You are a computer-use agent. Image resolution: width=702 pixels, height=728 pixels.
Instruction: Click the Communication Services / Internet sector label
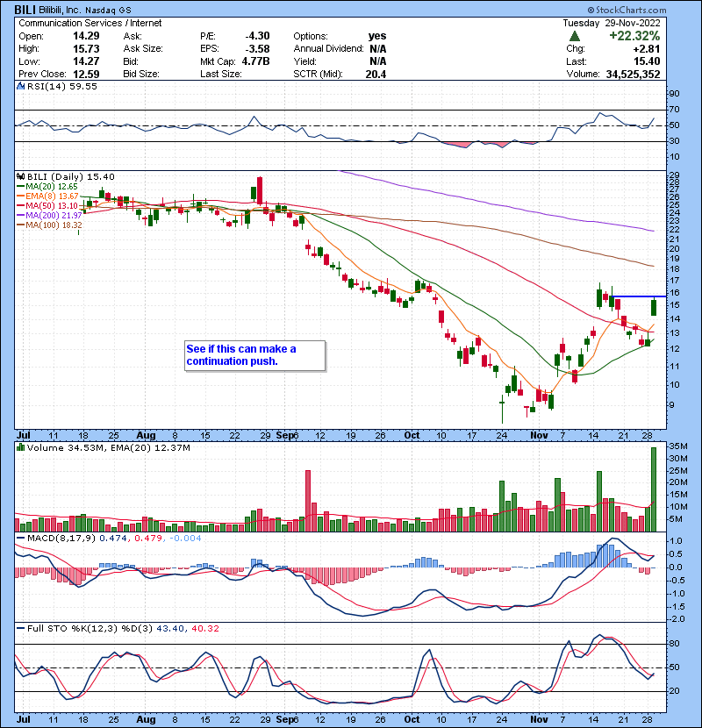point(90,23)
